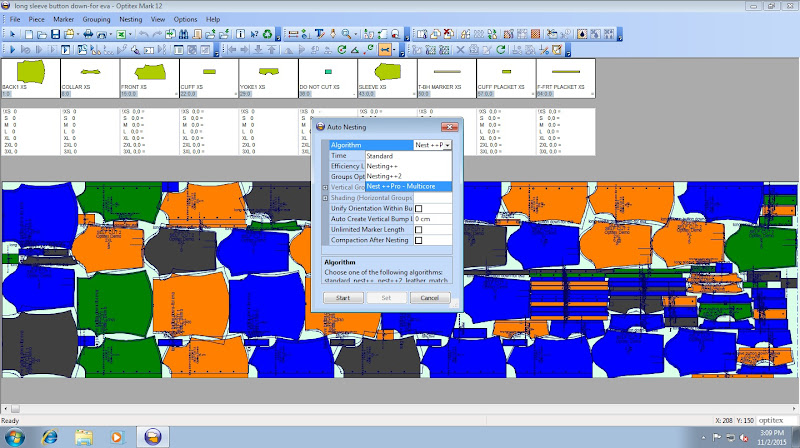Enable Compaction After Nesting checkbox
800x448 pixels.
(418, 240)
